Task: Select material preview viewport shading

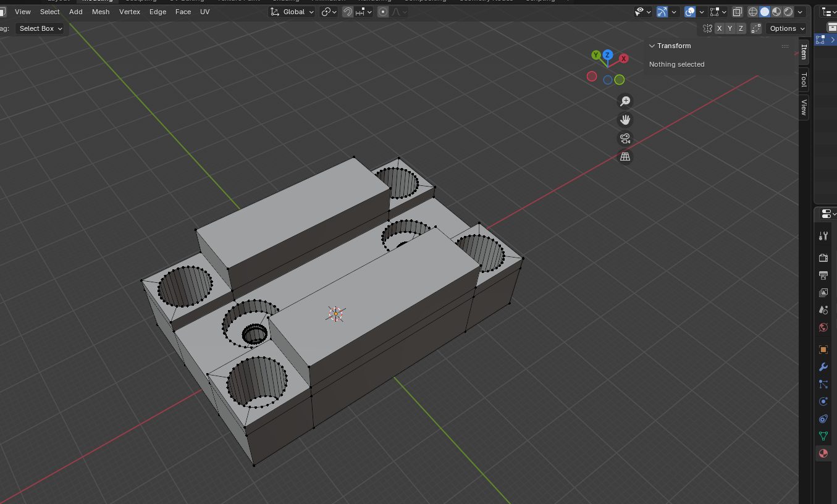Action: click(776, 12)
